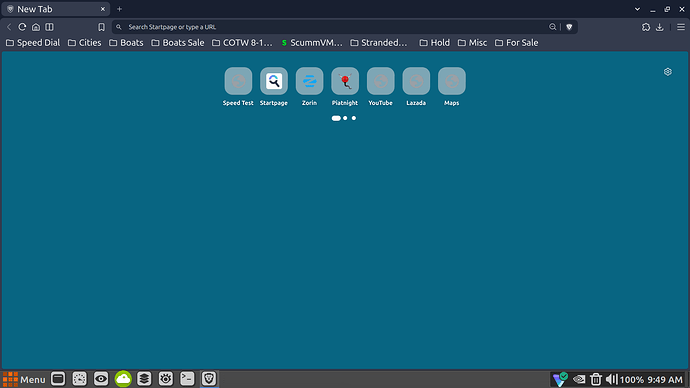This screenshot has height=388, width=690.
Task: Select the New Tab tab
Action: click(x=55, y=9)
